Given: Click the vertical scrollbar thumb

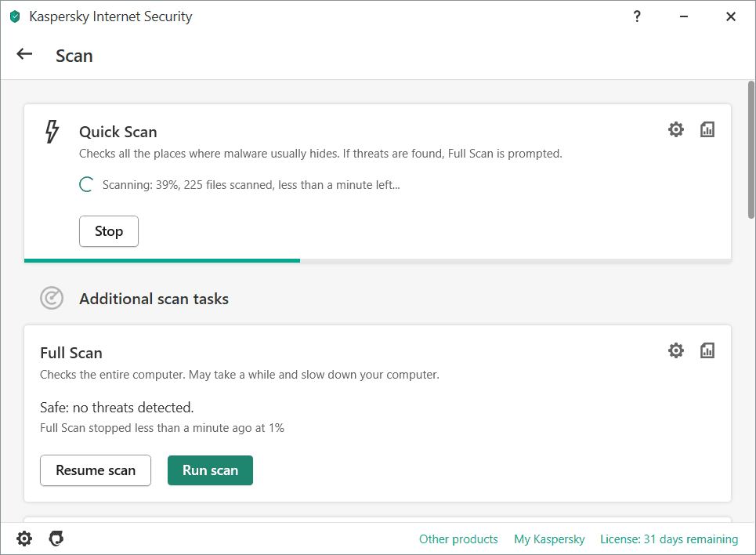Looking at the screenshot, I should coord(751,150).
